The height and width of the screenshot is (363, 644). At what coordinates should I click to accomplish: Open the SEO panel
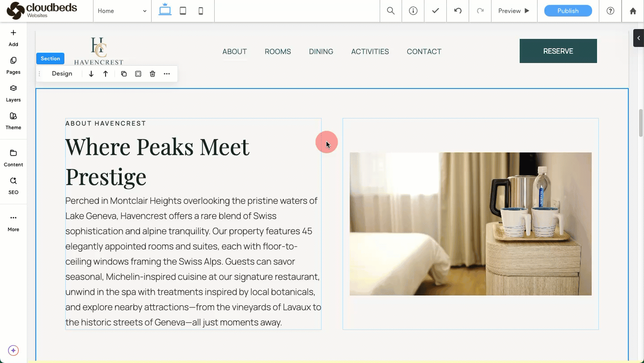(x=13, y=186)
